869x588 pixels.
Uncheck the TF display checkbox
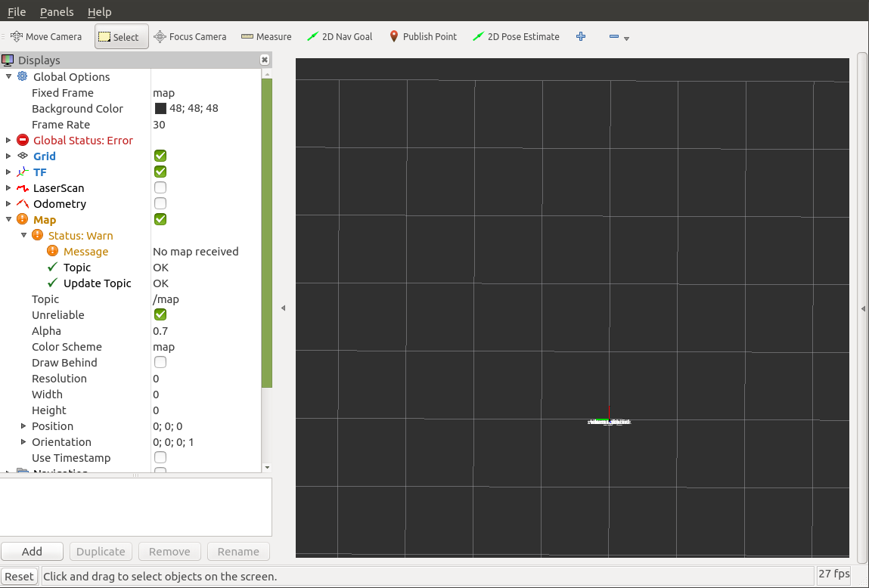[160, 172]
